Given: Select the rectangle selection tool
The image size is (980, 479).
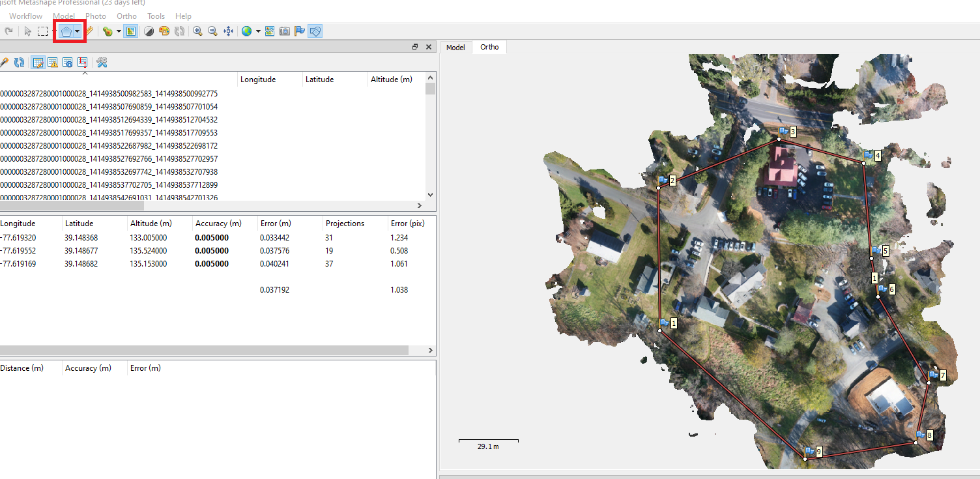Looking at the screenshot, I should click(x=42, y=31).
